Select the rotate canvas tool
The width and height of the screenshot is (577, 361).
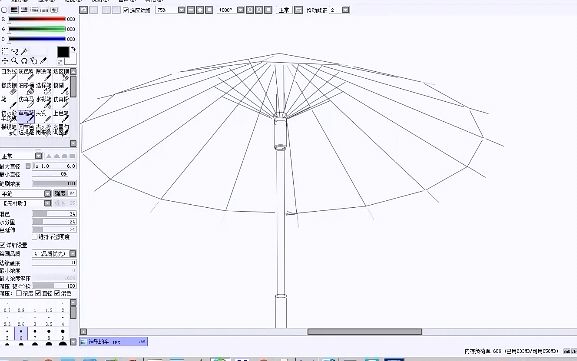24,60
